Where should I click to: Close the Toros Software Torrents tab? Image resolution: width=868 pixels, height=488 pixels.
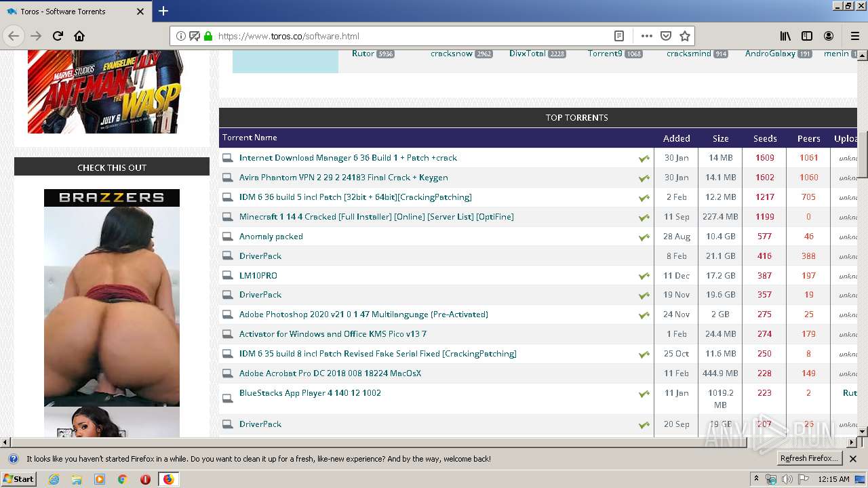(x=140, y=12)
